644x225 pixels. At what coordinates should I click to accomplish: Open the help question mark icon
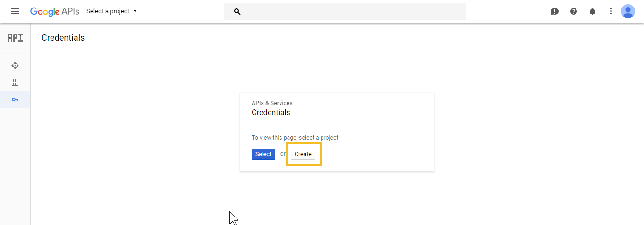click(x=574, y=11)
